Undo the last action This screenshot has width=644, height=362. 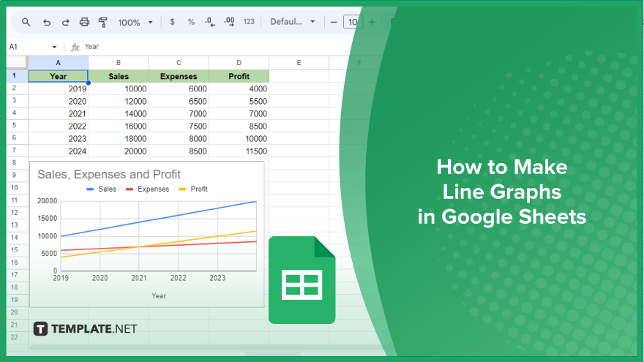click(x=46, y=22)
